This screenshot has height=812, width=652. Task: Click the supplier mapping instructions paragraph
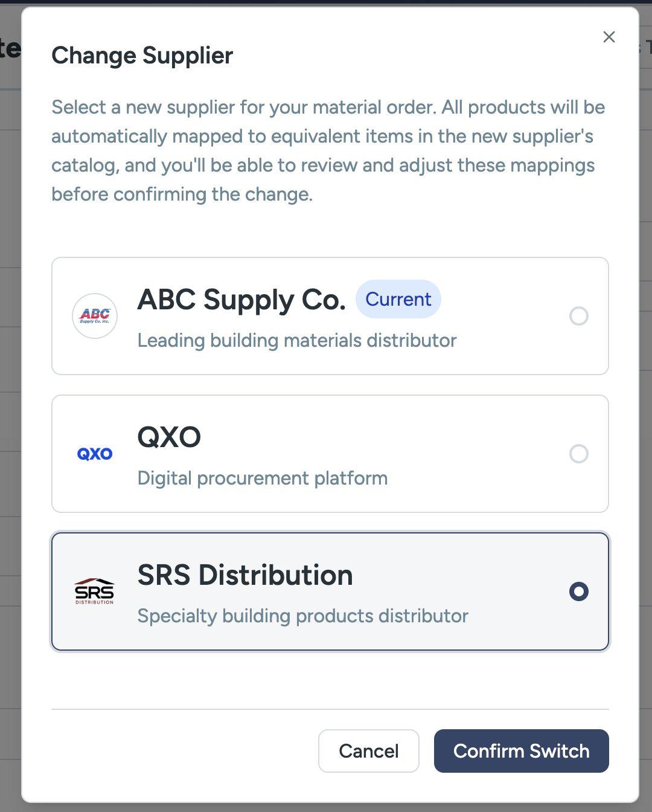(x=328, y=150)
